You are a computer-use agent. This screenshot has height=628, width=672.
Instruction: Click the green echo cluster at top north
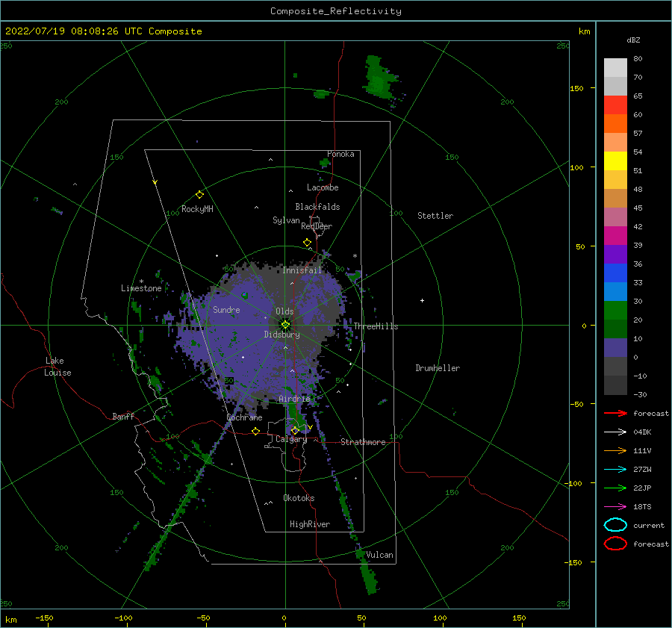(379, 77)
